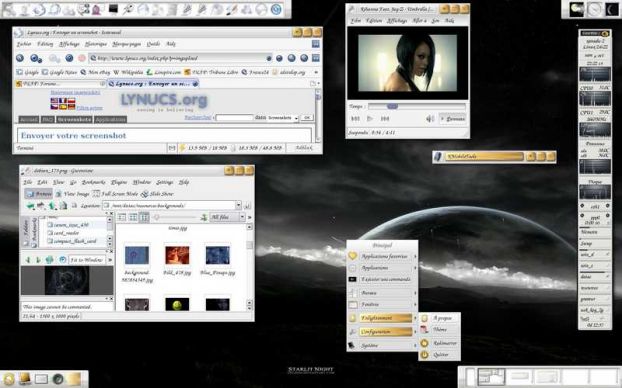The height and width of the screenshot is (388, 622).
Task: Select the active third view mode button
Action: click(144, 217)
